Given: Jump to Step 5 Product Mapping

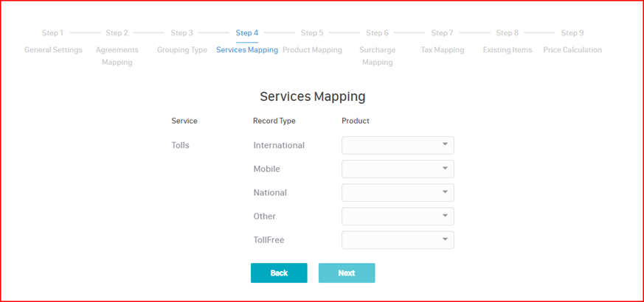Looking at the screenshot, I should coord(312,41).
